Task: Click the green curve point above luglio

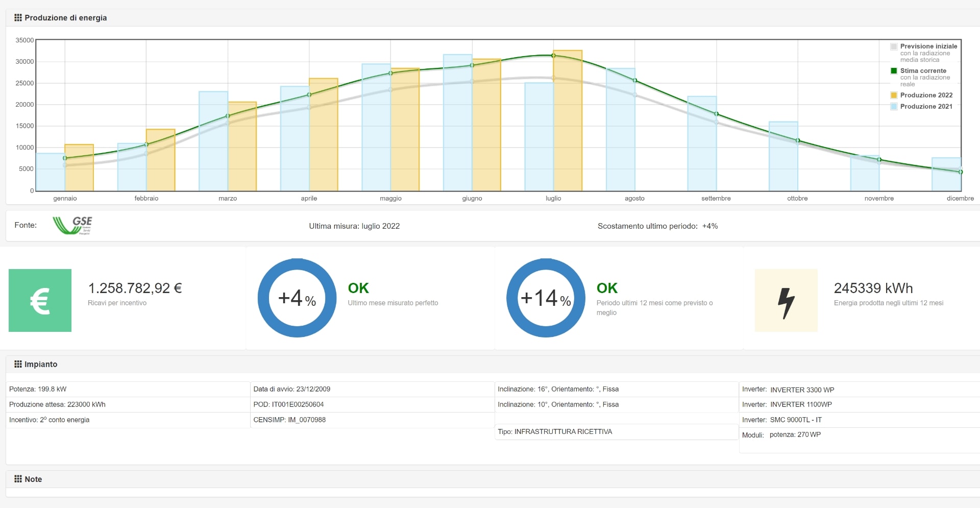Action: coord(553,56)
